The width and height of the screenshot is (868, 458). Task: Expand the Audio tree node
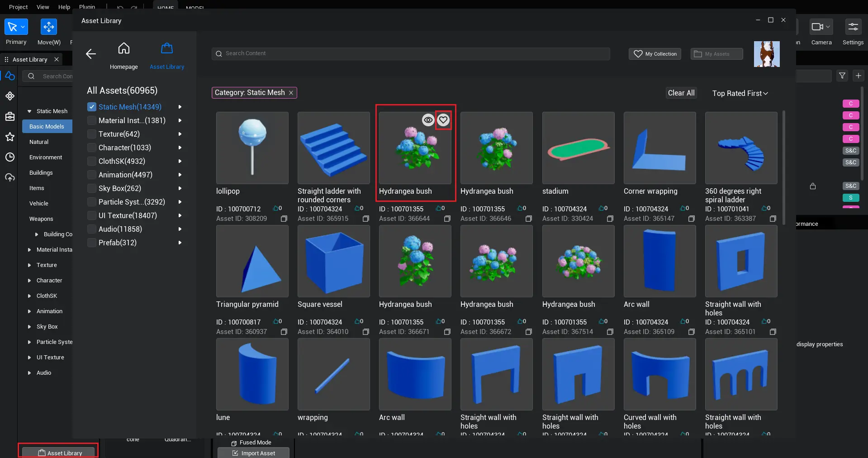pos(29,373)
